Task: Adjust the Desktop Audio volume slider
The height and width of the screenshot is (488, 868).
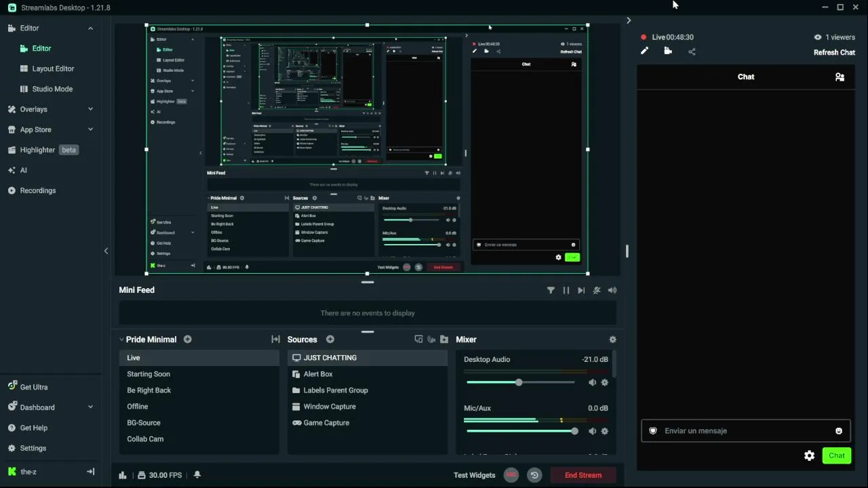Action: point(520,383)
